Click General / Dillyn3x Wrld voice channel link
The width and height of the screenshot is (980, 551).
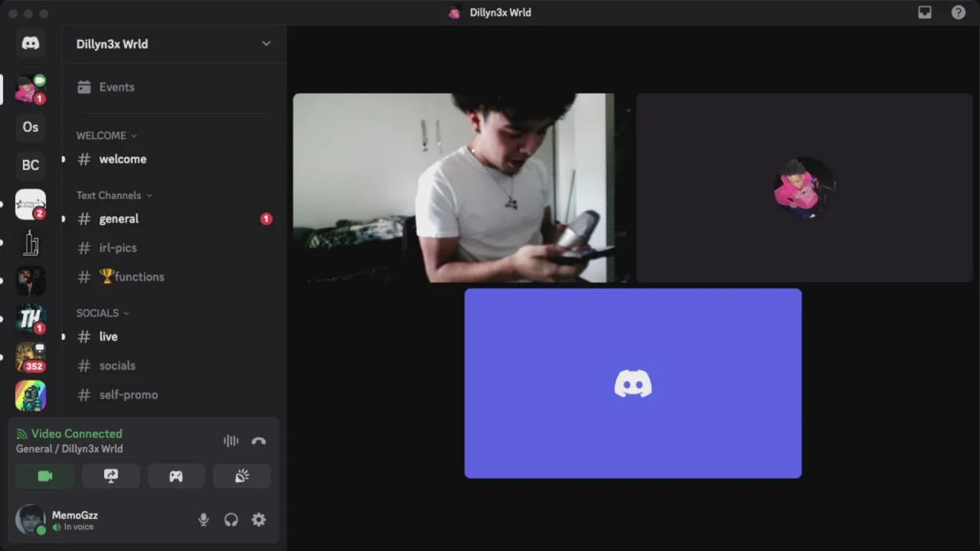point(69,449)
